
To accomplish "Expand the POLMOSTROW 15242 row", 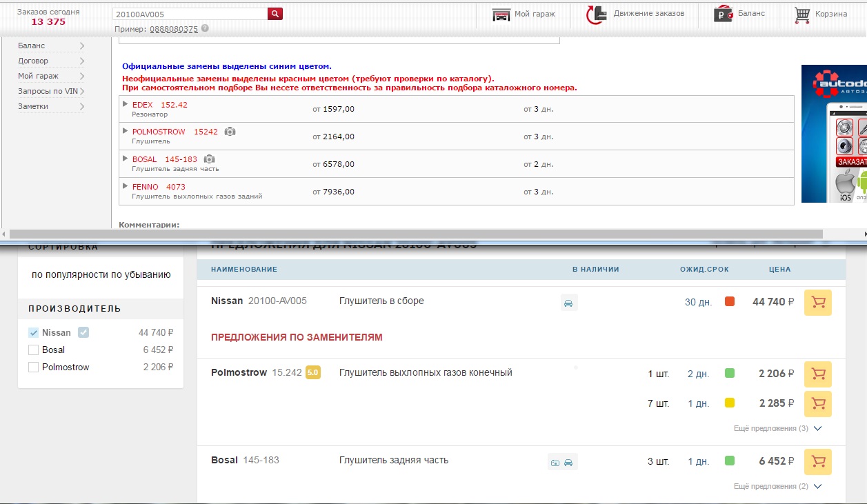I will pyautogui.click(x=126, y=131).
